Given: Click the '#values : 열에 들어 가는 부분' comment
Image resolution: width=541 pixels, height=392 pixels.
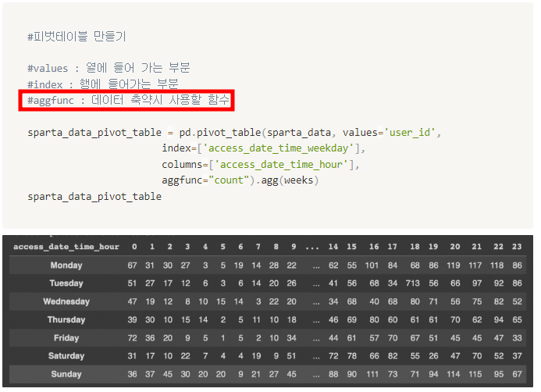Looking at the screenshot, I should click(x=109, y=68).
